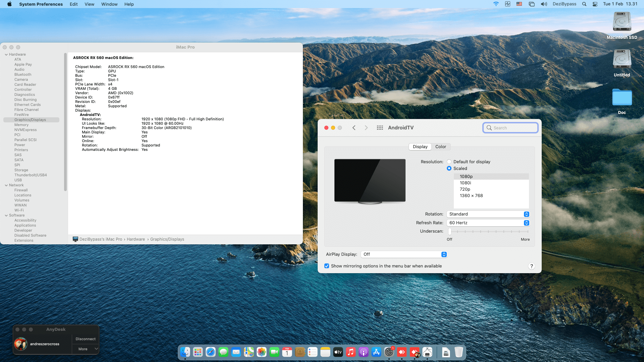This screenshot has height=362, width=644.
Task: Toggle Show mirroring options in menu bar checkbox
Action: tap(327, 266)
